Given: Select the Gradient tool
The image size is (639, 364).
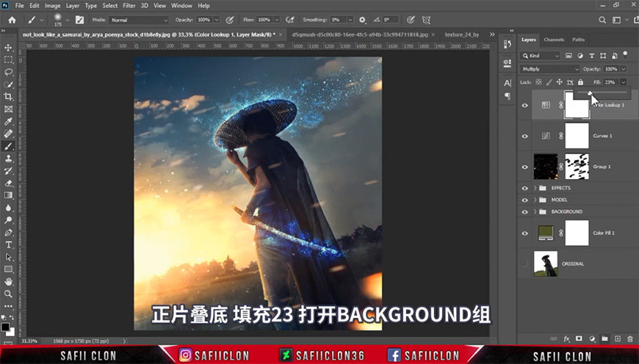Looking at the screenshot, I should (x=8, y=195).
